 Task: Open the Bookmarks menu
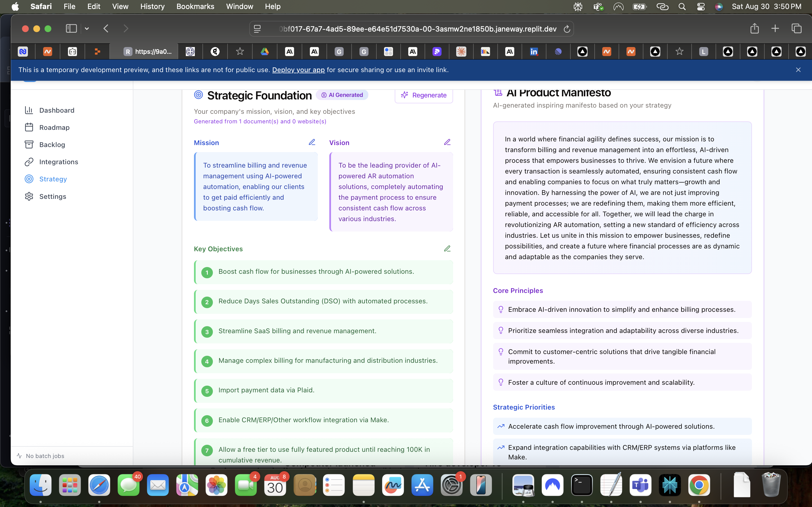pyautogui.click(x=195, y=6)
